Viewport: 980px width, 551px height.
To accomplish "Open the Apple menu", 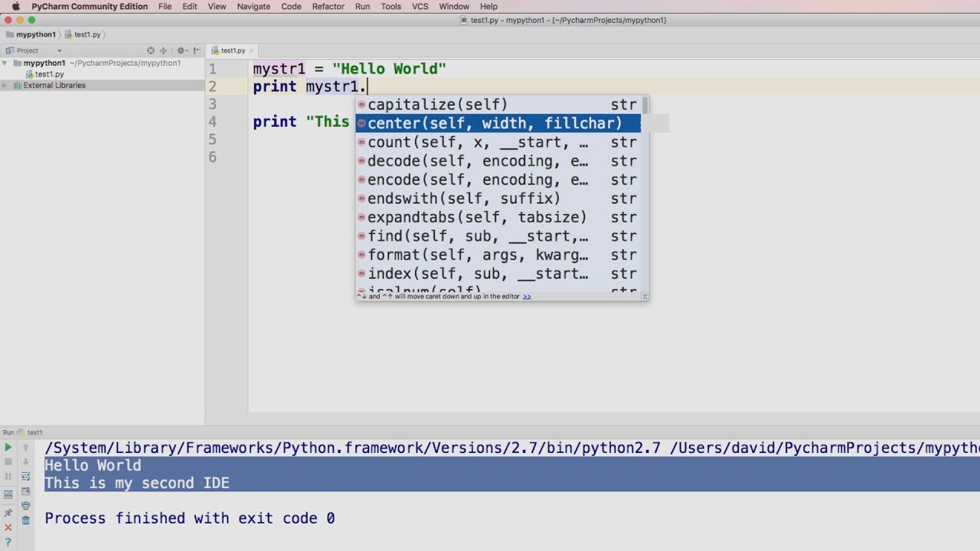I will [x=15, y=6].
